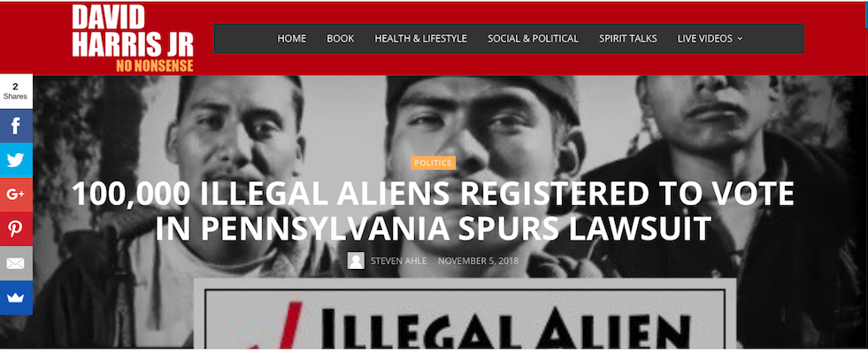Go to the Book page
This screenshot has width=868, height=360.
tap(341, 39)
